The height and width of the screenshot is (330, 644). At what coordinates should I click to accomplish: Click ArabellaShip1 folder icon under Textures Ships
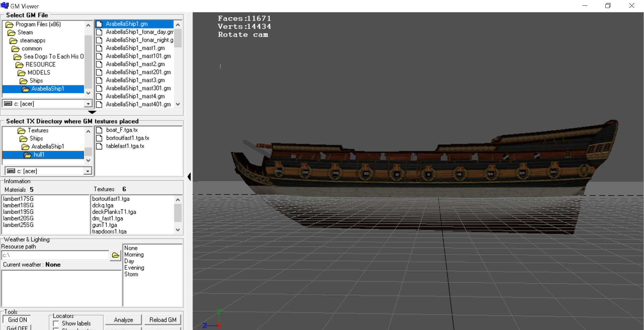(25, 147)
